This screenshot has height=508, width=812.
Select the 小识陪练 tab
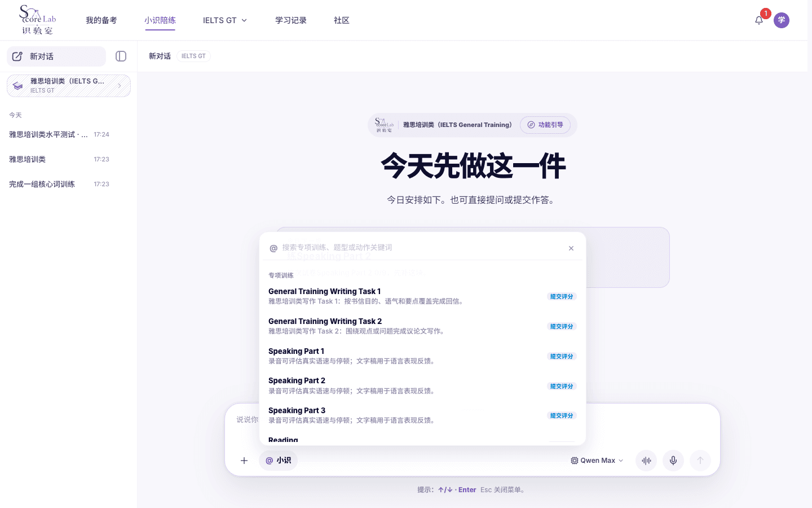point(160,20)
